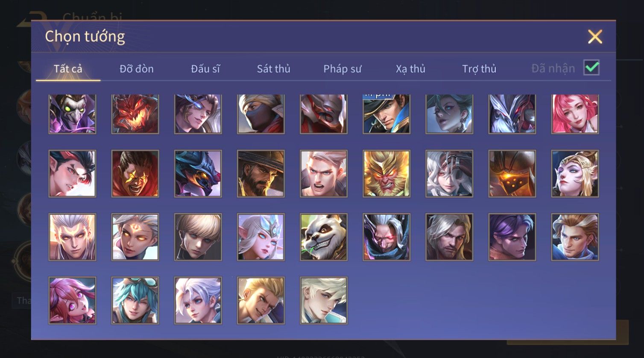
Task: Select the blue wolf-helmet hero portrait
Action: (198, 174)
